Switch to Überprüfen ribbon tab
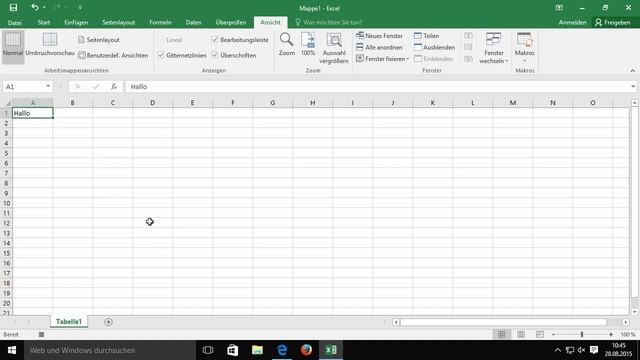Viewport: 640px width, 360px height. 231,22
